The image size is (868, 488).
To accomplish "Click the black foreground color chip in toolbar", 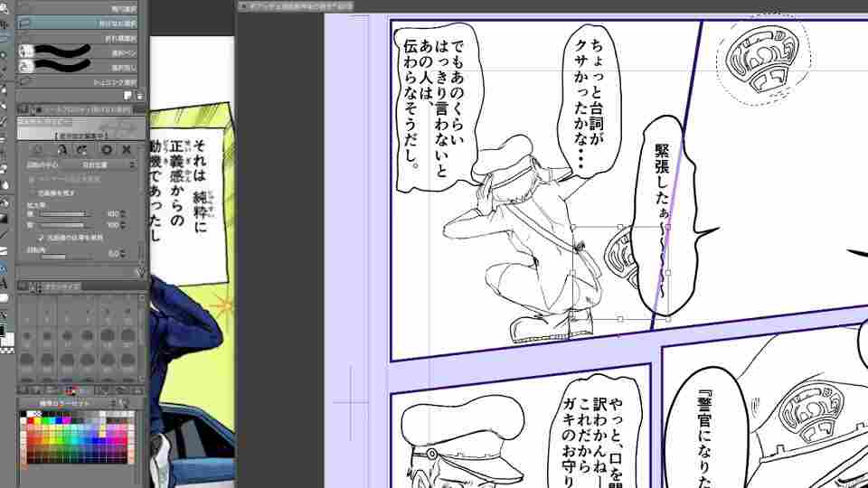I will (2, 331).
